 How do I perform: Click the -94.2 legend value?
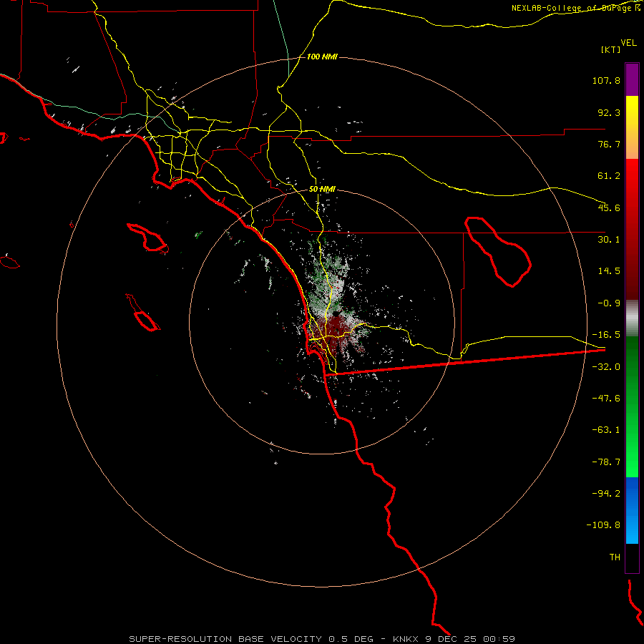pyautogui.click(x=606, y=494)
